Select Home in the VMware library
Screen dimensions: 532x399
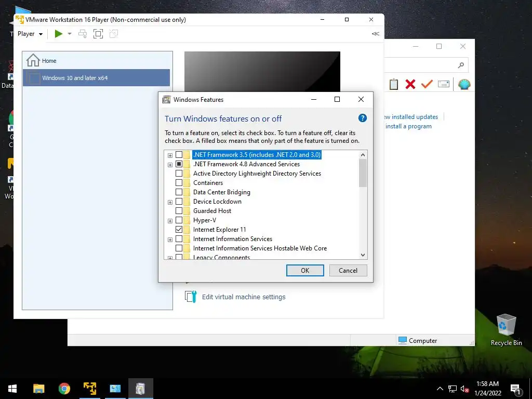point(96,61)
